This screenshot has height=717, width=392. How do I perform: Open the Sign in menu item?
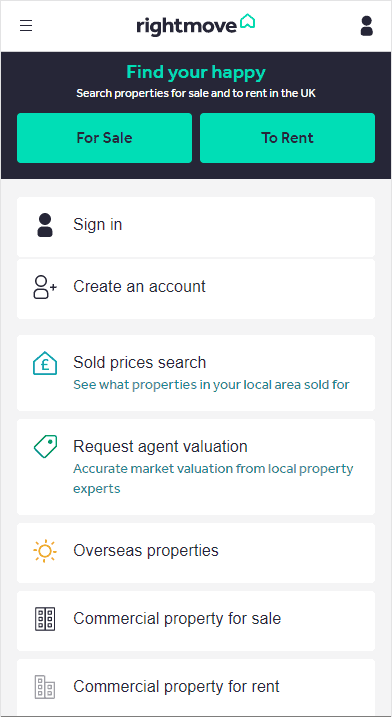point(196,227)
